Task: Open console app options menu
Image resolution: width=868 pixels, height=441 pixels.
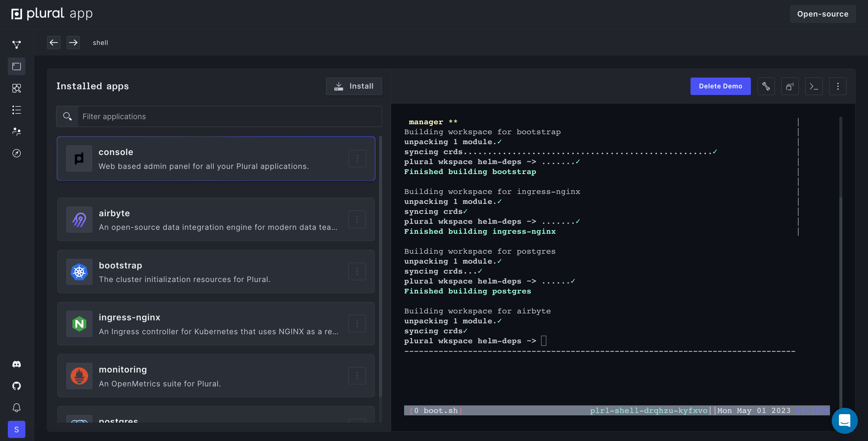Action: tap(357, 158)
